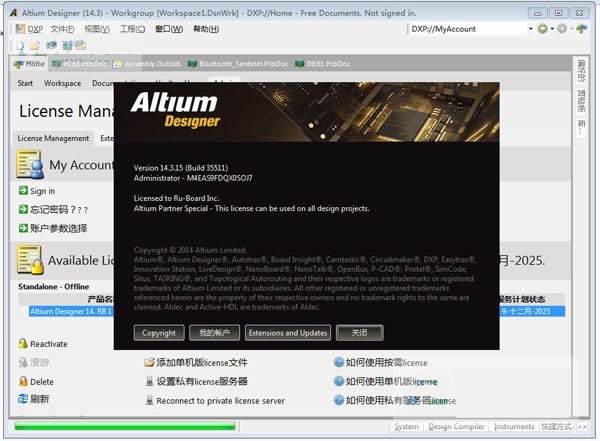Click the 忘记密码 link
The image size is (600, 441).
[x=59, y=209]
